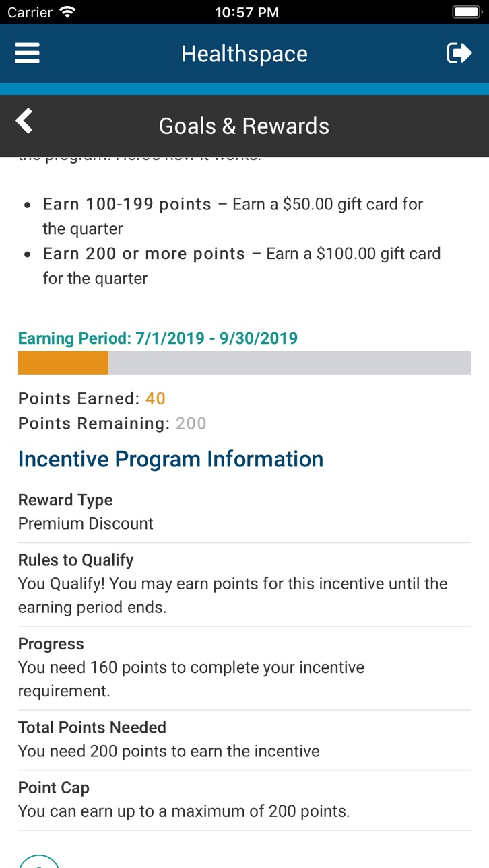The image size is (489, 868).
Task: Select the Total Points Needed row
Action: tap(244, 739)
